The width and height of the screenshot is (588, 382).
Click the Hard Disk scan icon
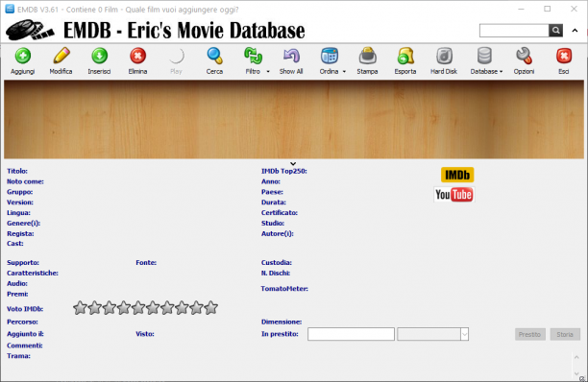(x=444, y=56)
